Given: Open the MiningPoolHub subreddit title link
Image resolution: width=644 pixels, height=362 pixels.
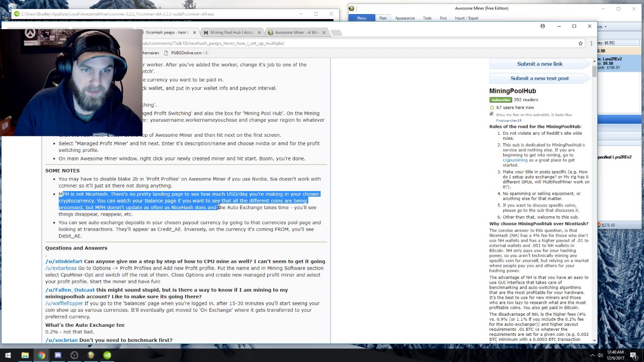Looking at the screenshot, I should [512, 91].
